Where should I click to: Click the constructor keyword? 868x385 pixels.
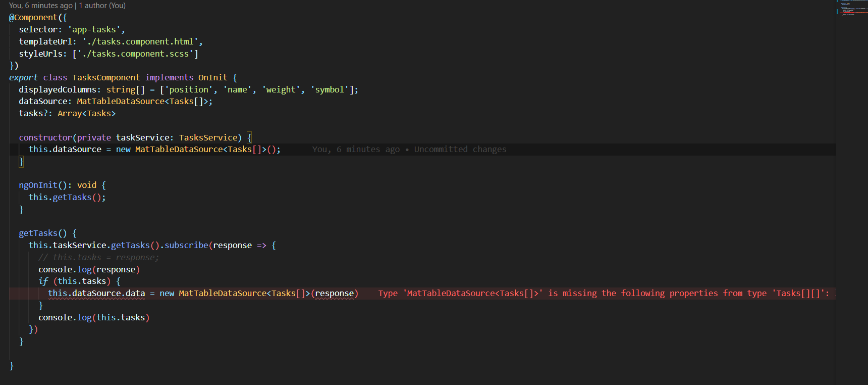pos(45,137)
